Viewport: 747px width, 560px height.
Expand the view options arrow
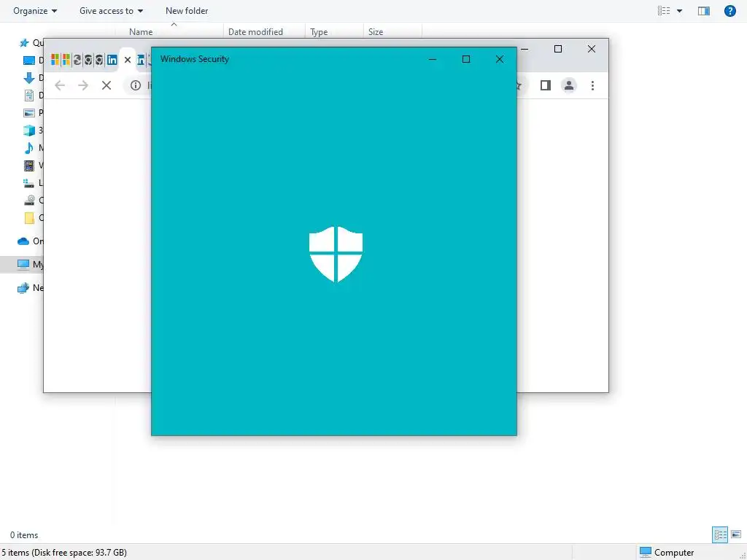[x=679, y=11]
